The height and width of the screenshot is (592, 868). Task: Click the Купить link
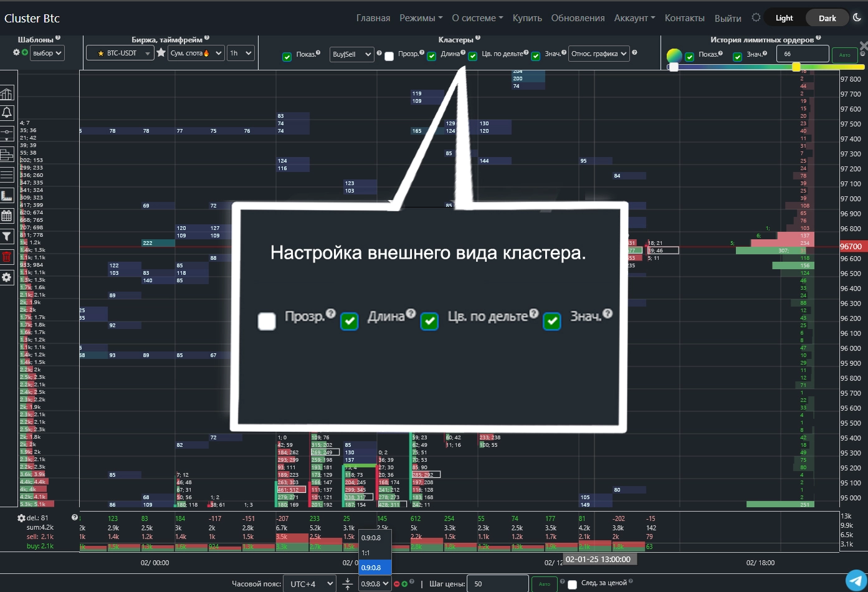[x=527, y=18]
